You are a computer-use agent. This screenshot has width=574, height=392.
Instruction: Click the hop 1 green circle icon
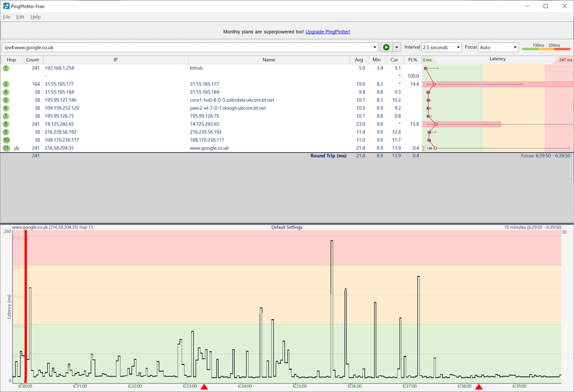click(6, 68)
